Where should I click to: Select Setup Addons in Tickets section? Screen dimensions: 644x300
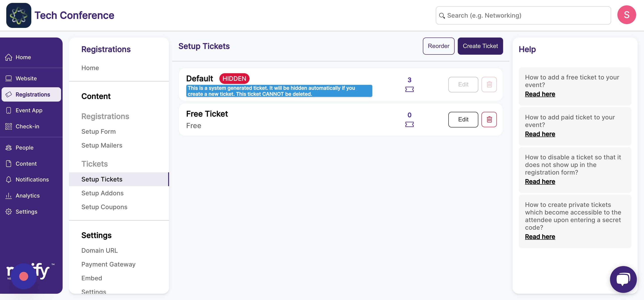point(102,193)
